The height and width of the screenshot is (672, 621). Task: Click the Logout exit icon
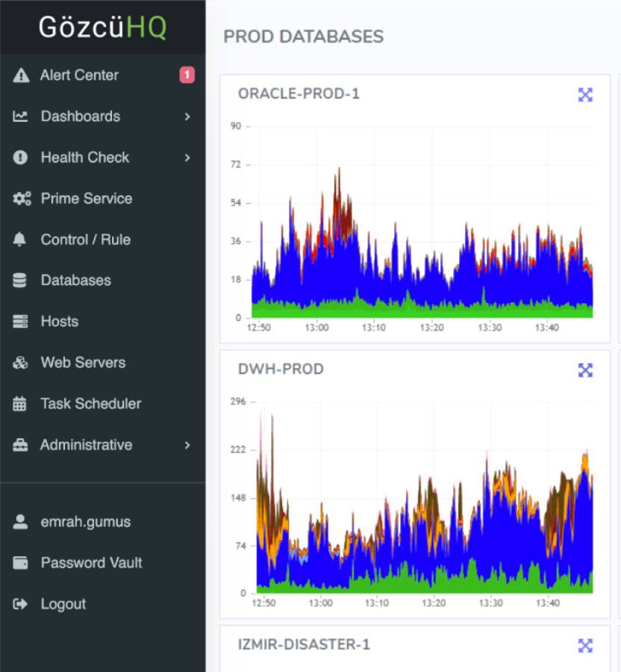coord(20,604)
